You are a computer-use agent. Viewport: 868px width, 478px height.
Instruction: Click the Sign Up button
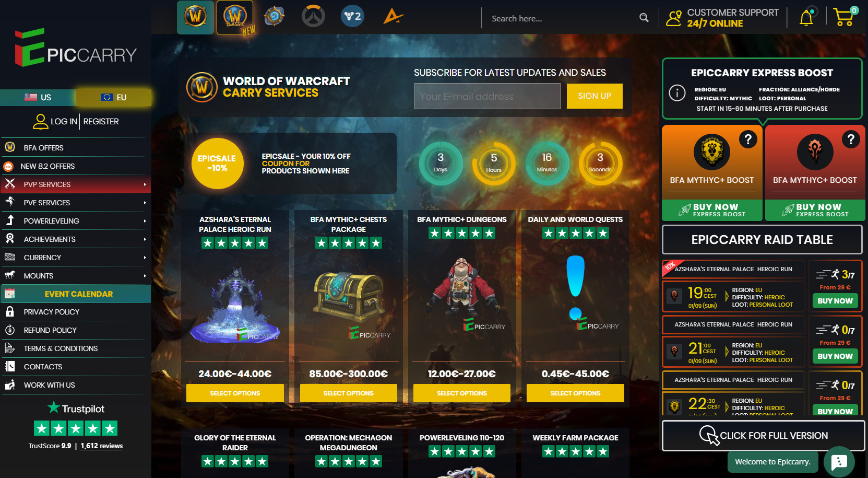click(x=594, y=96)
